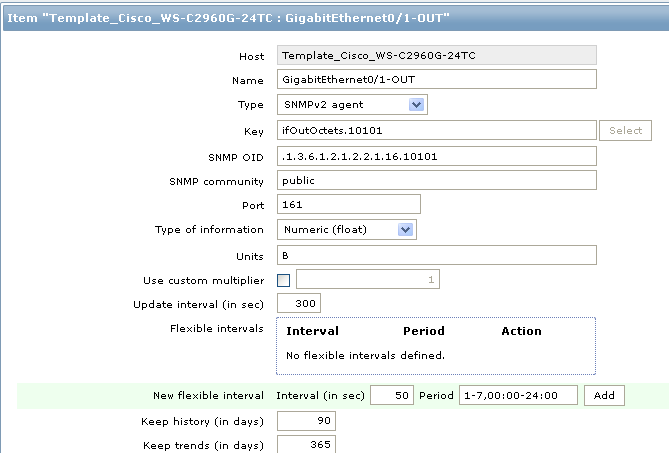Click the SNMP community field public
The image size is (669, 453).
point(436,180)
